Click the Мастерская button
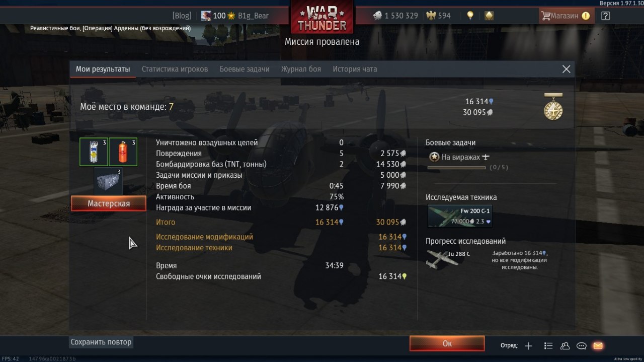This screenshot has width=644, height=362. click(109, 203)
